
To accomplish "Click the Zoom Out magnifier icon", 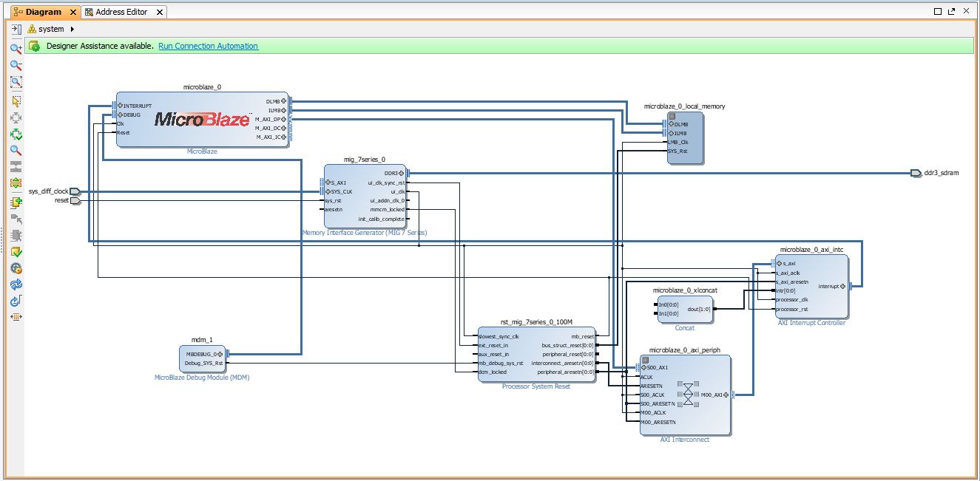I will (16, 66).
